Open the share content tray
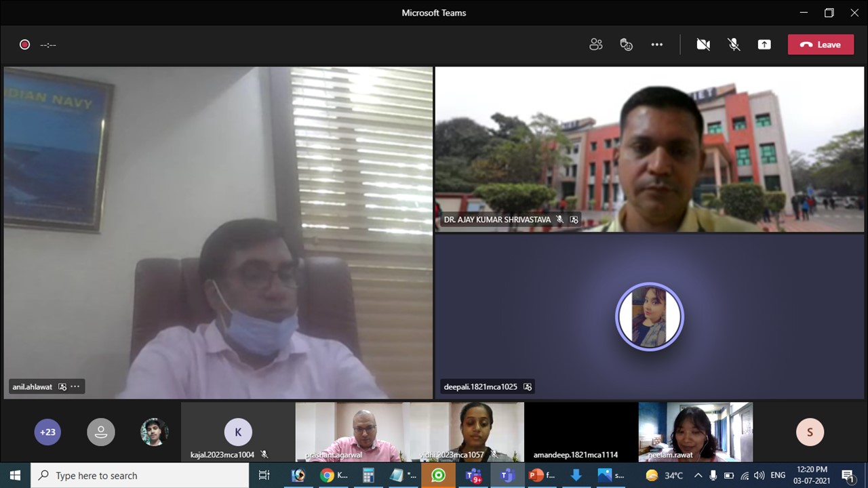This screenshot has width=868, height=488. pyautogui.click(x=764, y=45)
